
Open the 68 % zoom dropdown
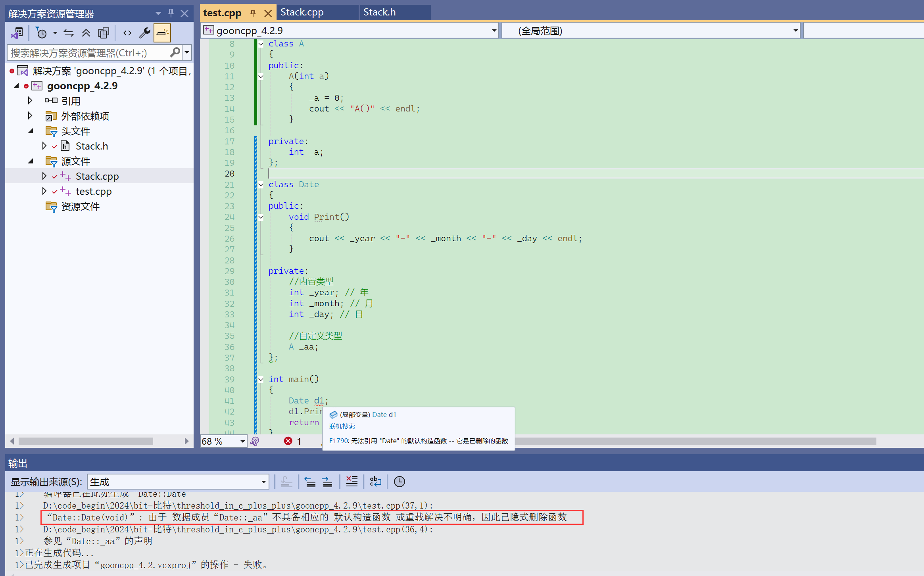point(242,441)
